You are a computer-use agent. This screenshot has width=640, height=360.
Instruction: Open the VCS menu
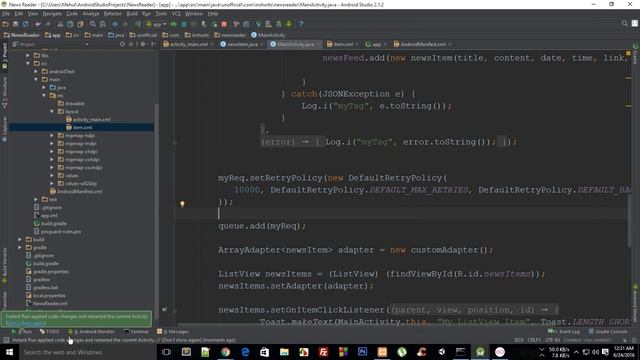[x=176, y=13]
